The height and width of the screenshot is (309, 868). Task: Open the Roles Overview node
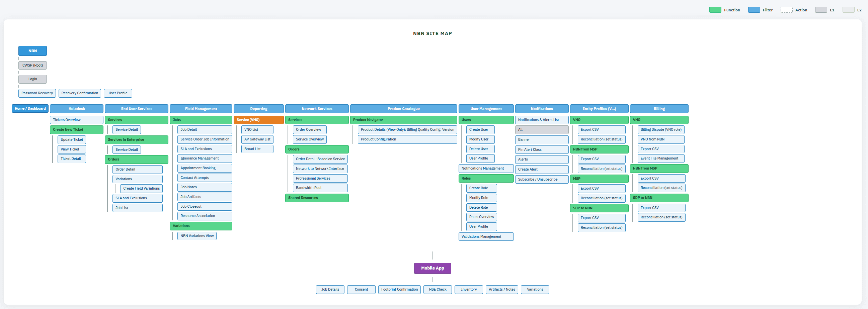pos(481,217)
